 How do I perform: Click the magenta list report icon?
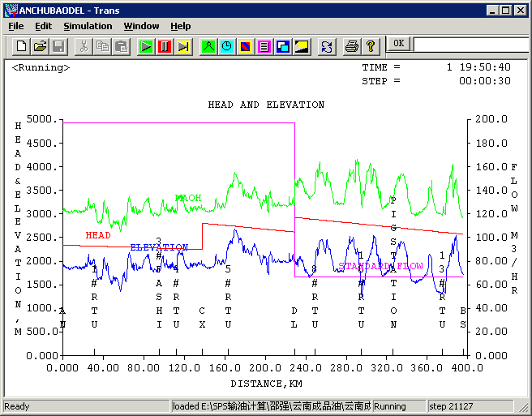point(264,46)
